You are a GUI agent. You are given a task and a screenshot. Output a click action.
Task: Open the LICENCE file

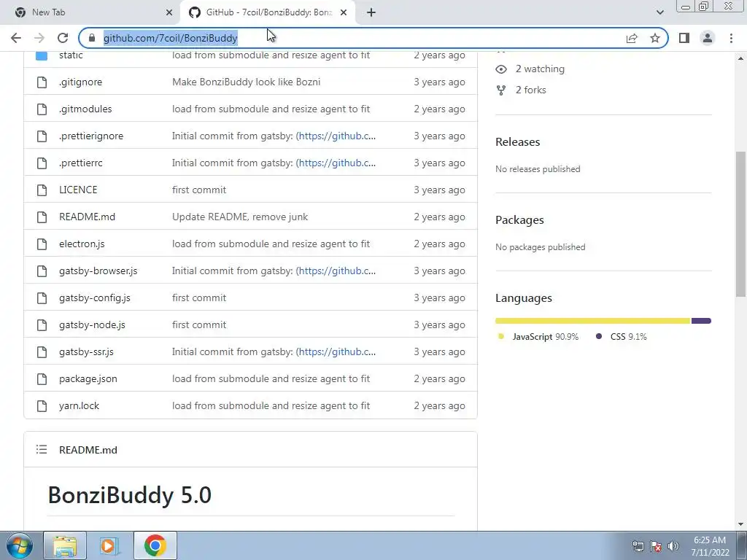[78, 190]
